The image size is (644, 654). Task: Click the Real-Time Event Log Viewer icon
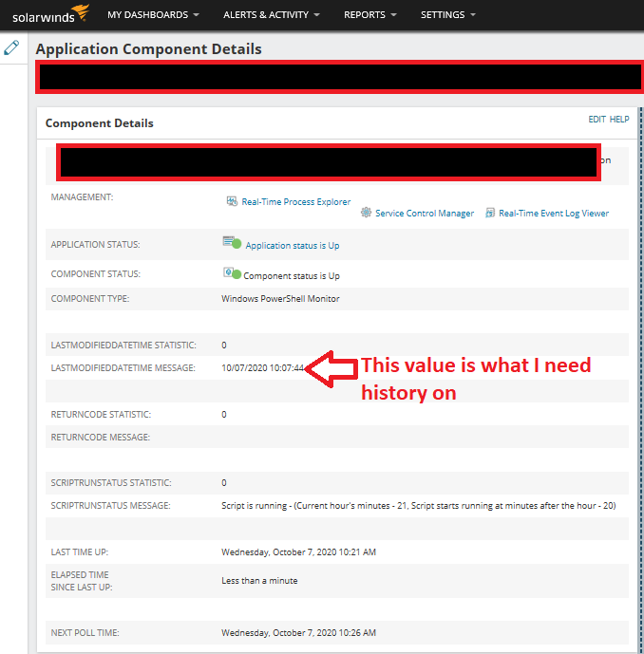490,214
